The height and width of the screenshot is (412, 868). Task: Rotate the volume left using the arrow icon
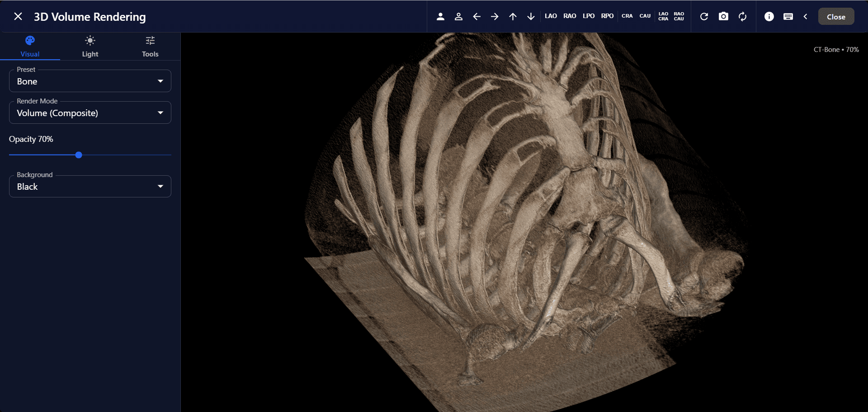[476, 16]
